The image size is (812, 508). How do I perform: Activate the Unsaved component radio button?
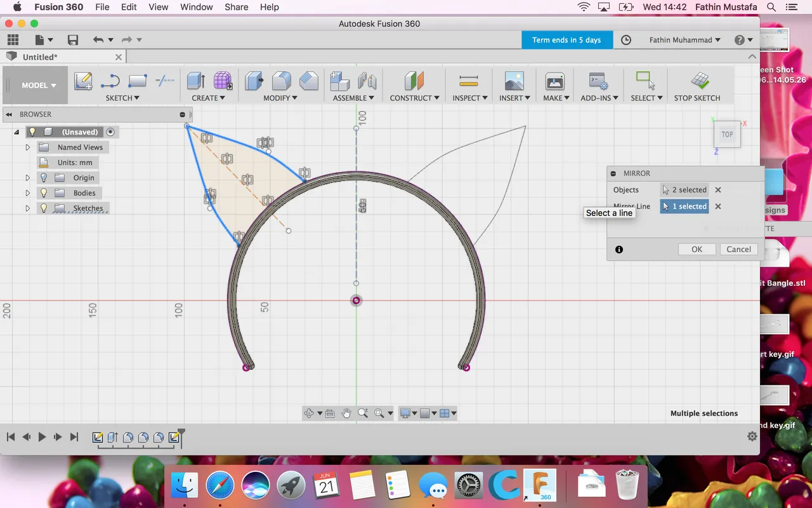pos(110,132)
